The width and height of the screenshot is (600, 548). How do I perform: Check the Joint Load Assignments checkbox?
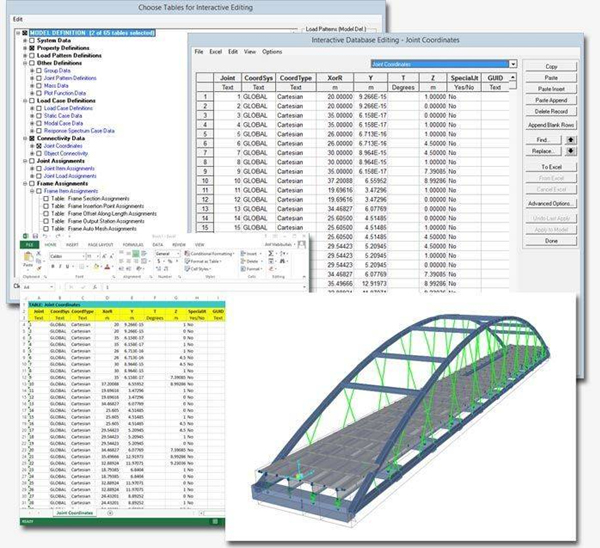click(39, 176)
